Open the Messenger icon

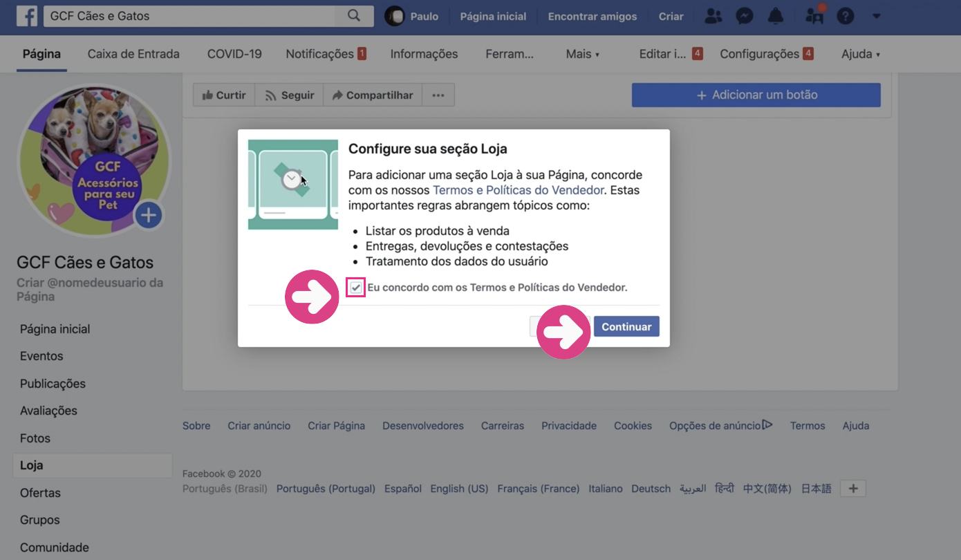point(745,16)
